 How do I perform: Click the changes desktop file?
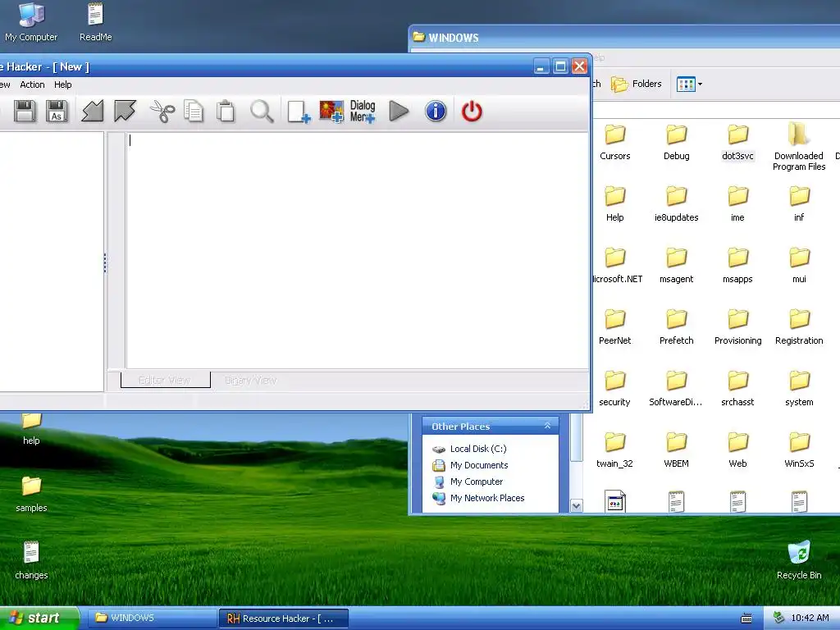coord(31,560)
